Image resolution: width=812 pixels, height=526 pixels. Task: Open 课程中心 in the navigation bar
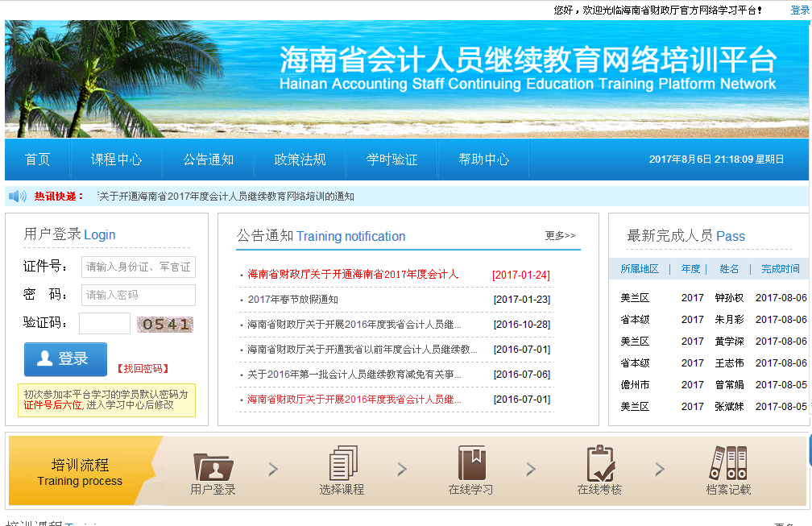click(116, 159)
